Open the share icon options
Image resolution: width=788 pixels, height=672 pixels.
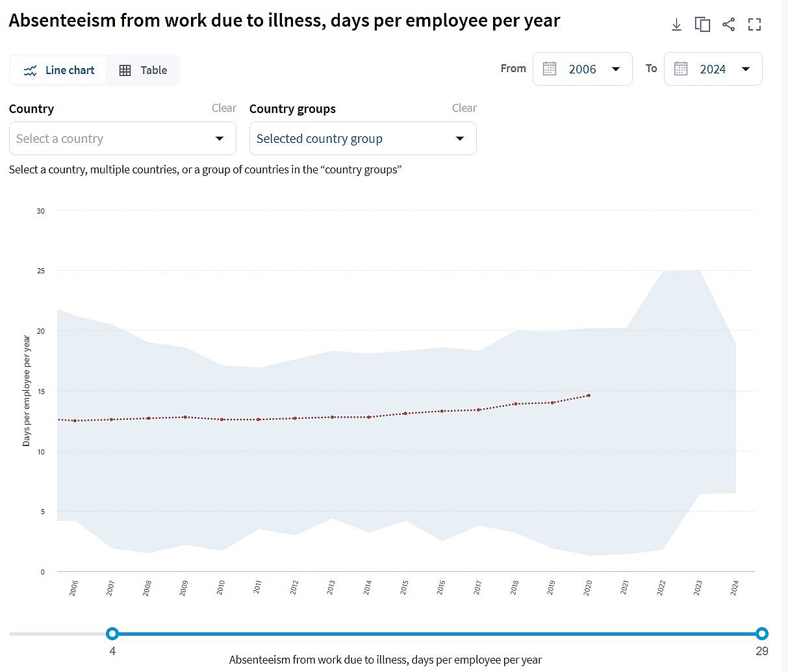coord(728,24)
